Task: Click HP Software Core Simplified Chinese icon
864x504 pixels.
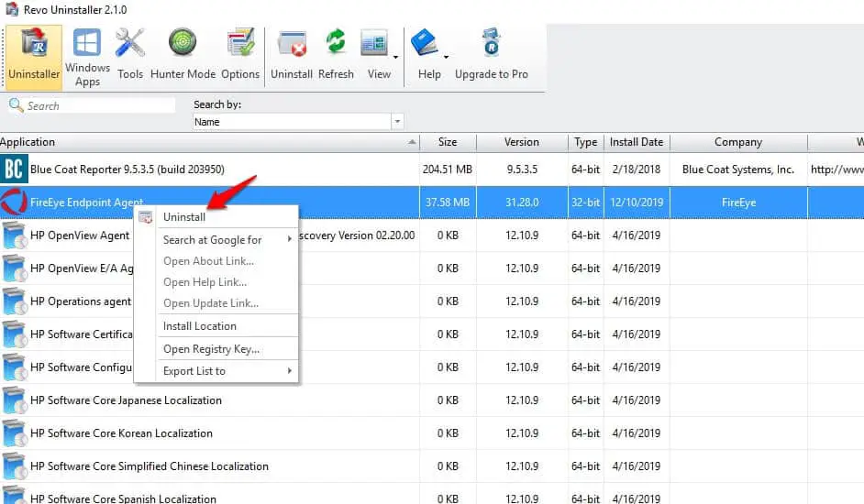Action: [x=15, y=466]
